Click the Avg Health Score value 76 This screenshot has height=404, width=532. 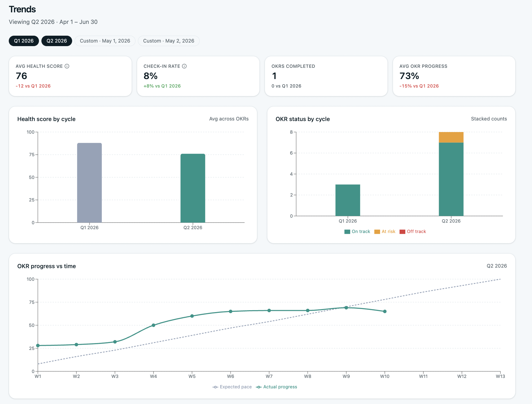coord(21,76)
